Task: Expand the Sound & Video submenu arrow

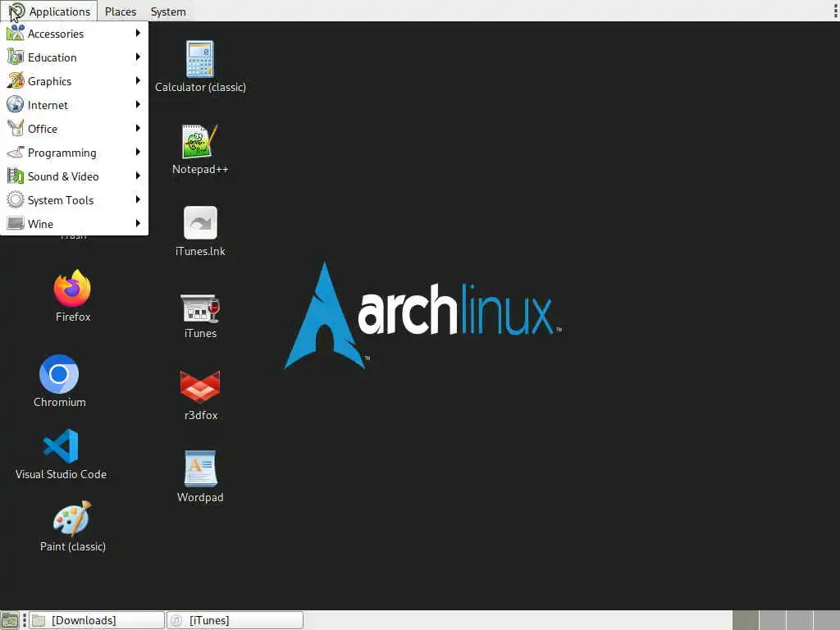Action: [138, 176]
